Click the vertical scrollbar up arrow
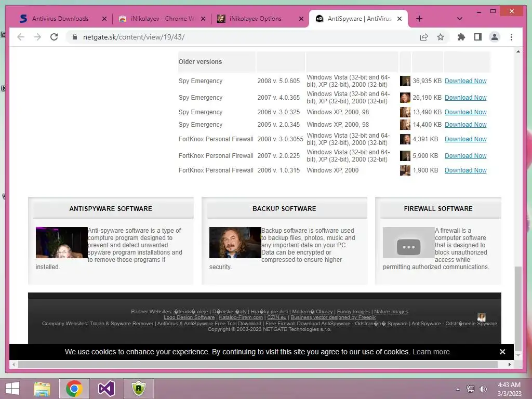Viewport: 532px width, 399px height. 518,51
